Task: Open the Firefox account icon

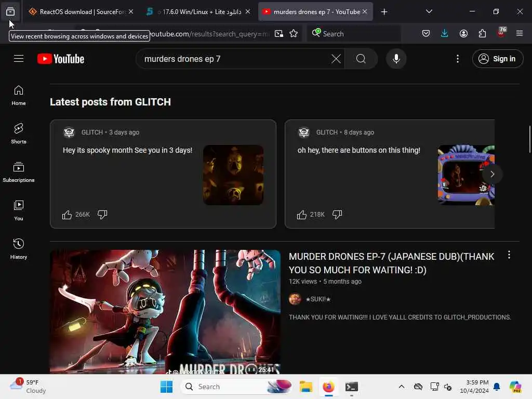Action: click(463, 34)
